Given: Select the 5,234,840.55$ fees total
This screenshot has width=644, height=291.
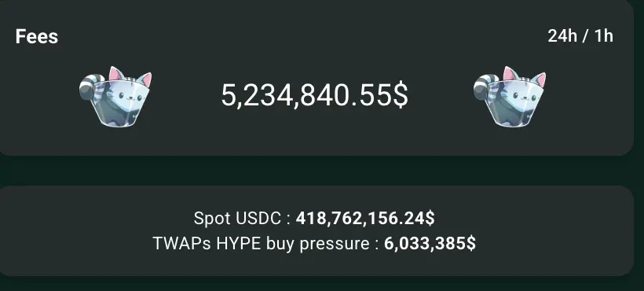Looking at the screenshot, I should click(315, 95).
